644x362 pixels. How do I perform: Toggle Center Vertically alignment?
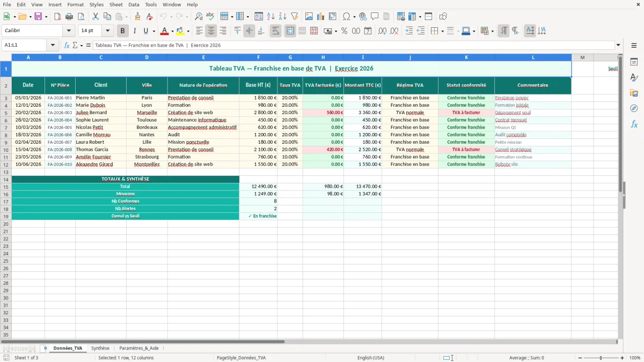click(249, 31)
